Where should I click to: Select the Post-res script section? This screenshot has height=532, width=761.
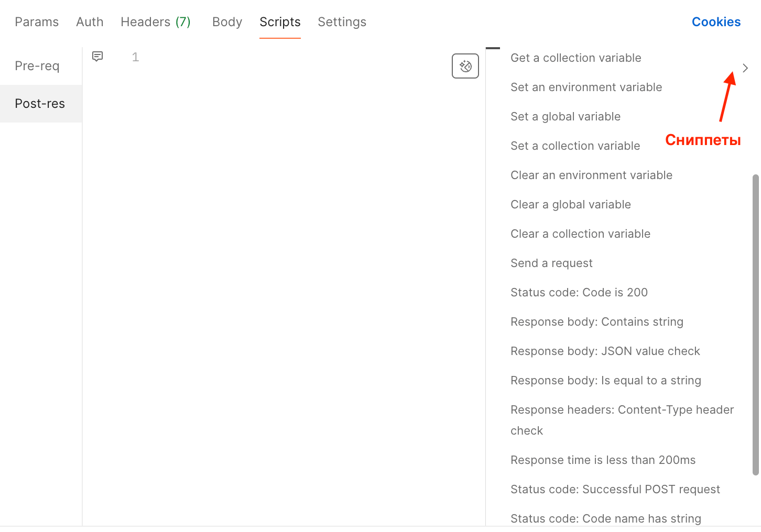click(40, 104)
